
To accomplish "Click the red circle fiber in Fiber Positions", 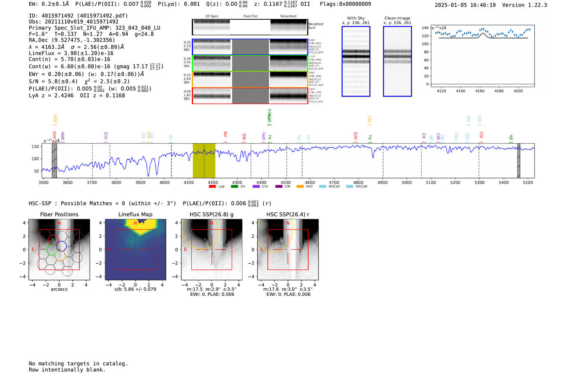I will [x=53, y=240].
